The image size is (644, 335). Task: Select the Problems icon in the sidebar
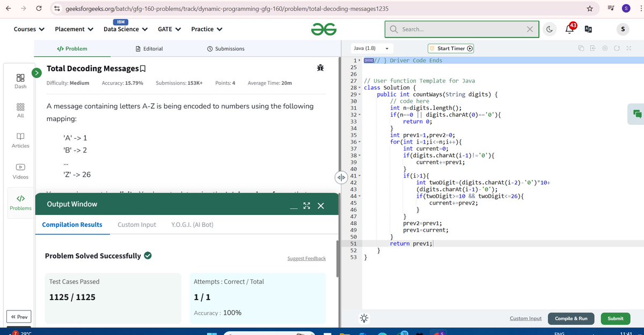pos(20,199)
